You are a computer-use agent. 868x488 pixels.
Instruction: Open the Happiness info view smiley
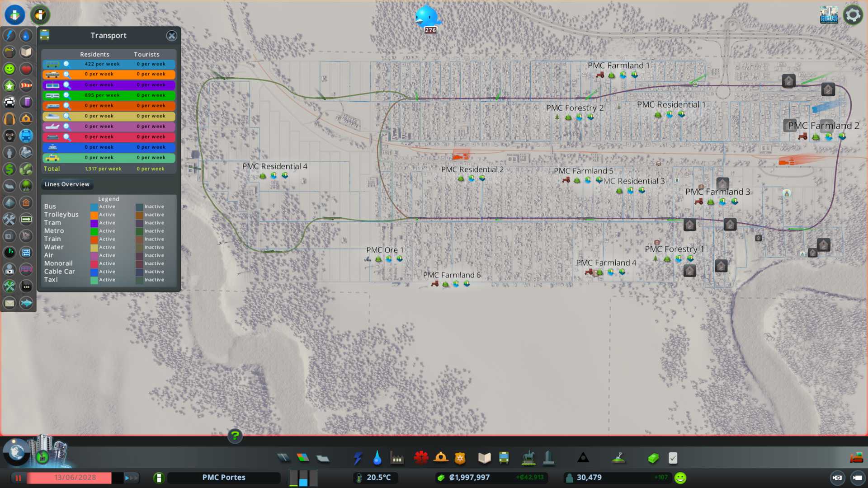[9, 69]
